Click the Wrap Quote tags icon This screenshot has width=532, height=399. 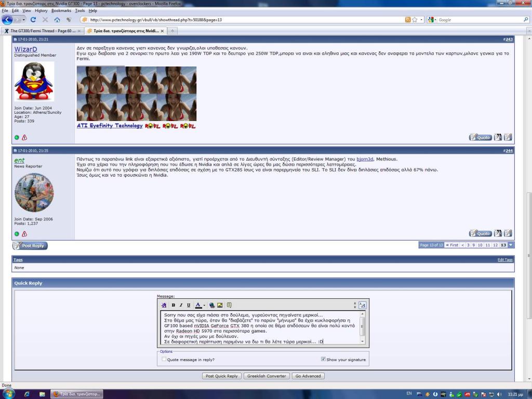tap(229, 305)
